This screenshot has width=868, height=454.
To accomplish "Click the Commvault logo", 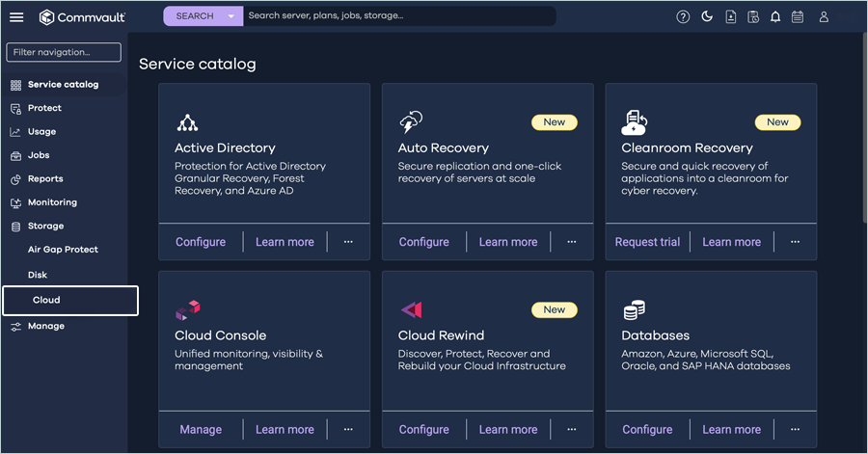I will pyautogui.click(x=89, y=16).
